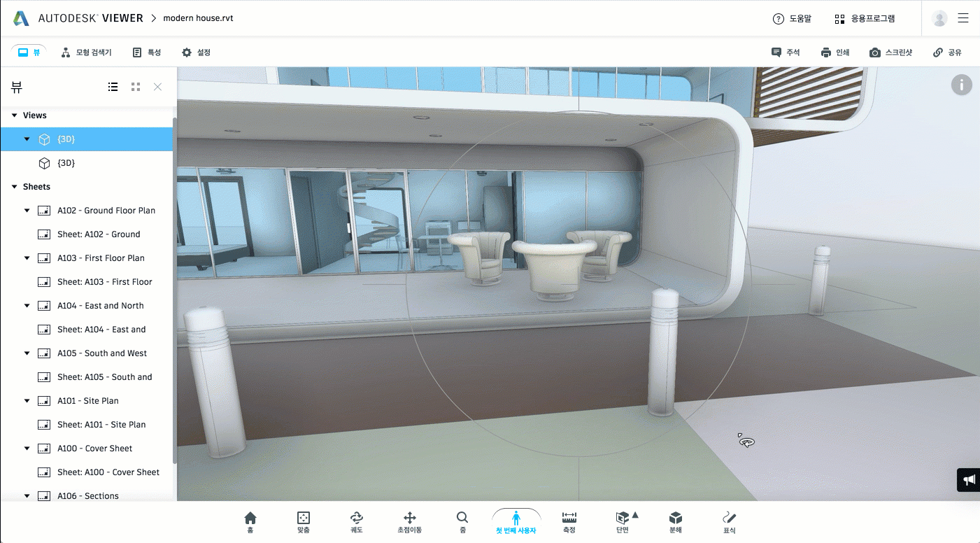The image size is (980, 543).
Task: Select the 궤도 orbit tool
Action: click(357, 522)
